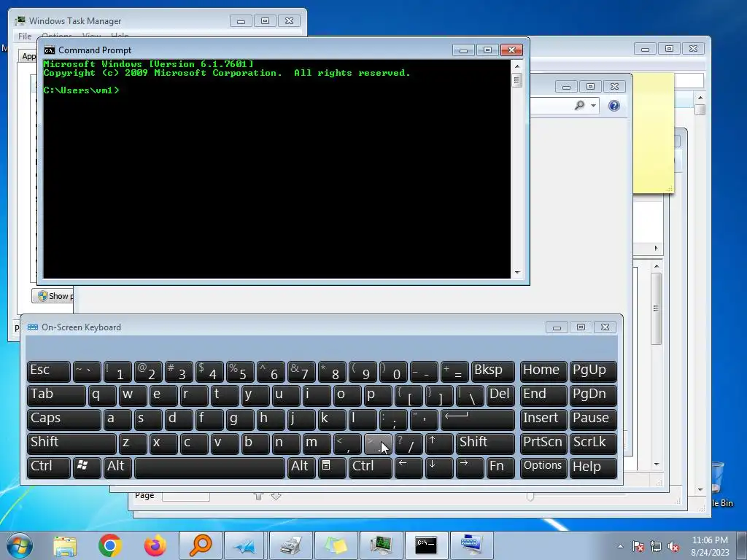Click the Command Prompt title bar icon
This screenshot has height=560, width=747.
pos(49,50)
